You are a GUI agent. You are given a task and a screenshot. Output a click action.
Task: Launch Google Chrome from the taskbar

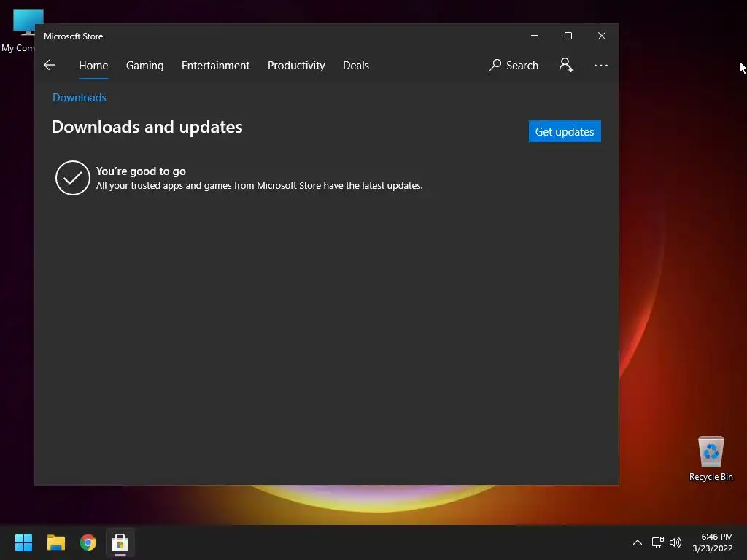pos(88,542)
